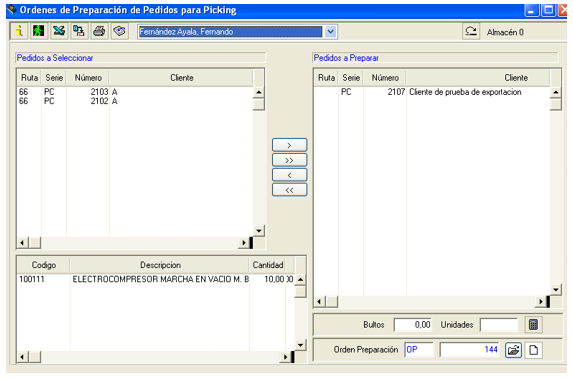
Task: Select the 100111 ELECTROCOMPRESOR row
Action: coord(156,279)
